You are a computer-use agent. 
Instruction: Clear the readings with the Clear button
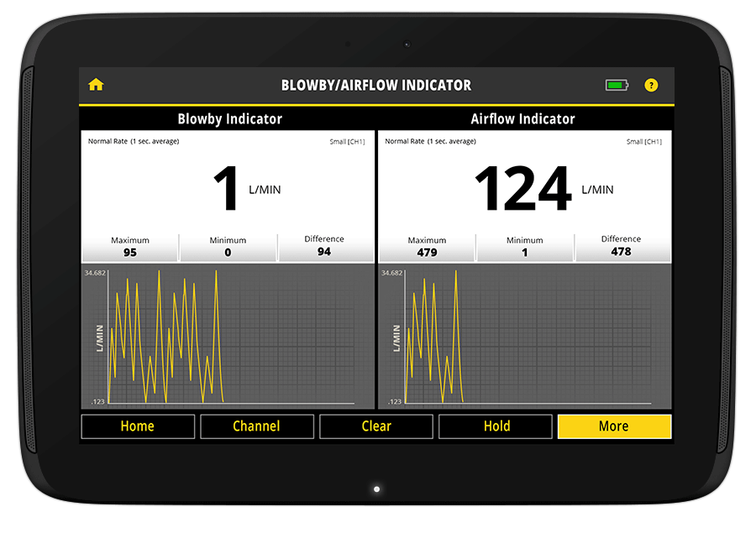click(376, 426)
